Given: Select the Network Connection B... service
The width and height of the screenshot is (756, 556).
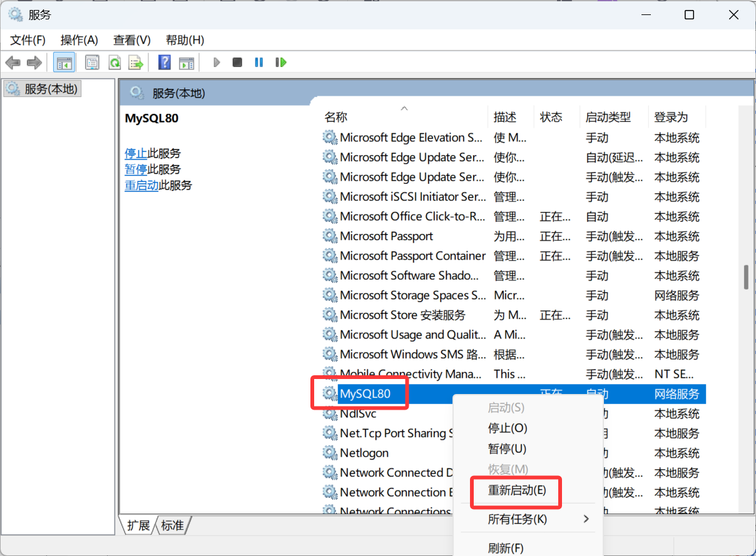Looking at the screenshot, I should pyautogui.click(x=396, y=492).
